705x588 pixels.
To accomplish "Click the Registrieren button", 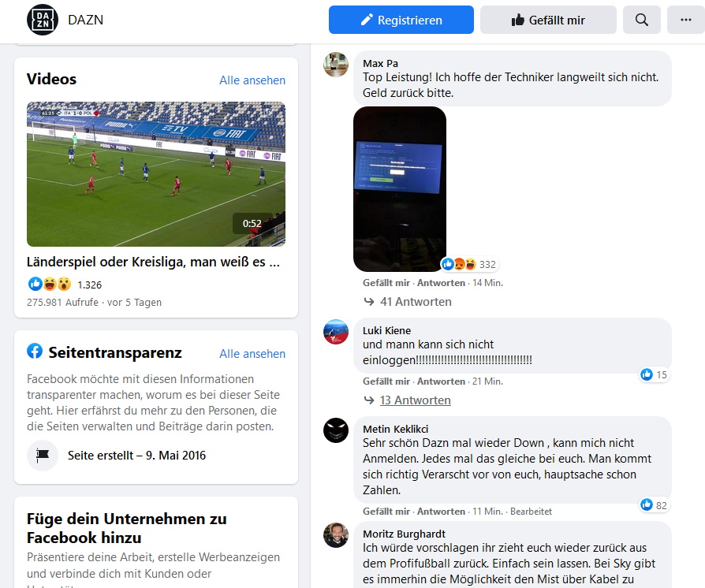I will pos(401,20).
